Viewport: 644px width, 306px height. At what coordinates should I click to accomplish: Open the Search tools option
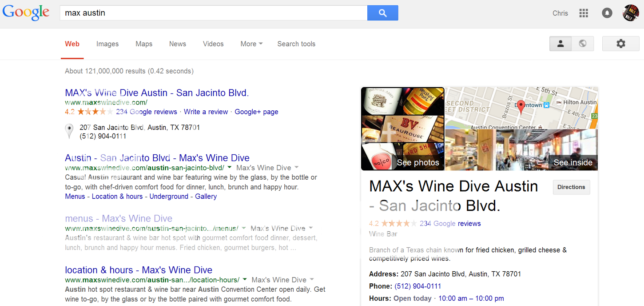[x=296, y=44]
